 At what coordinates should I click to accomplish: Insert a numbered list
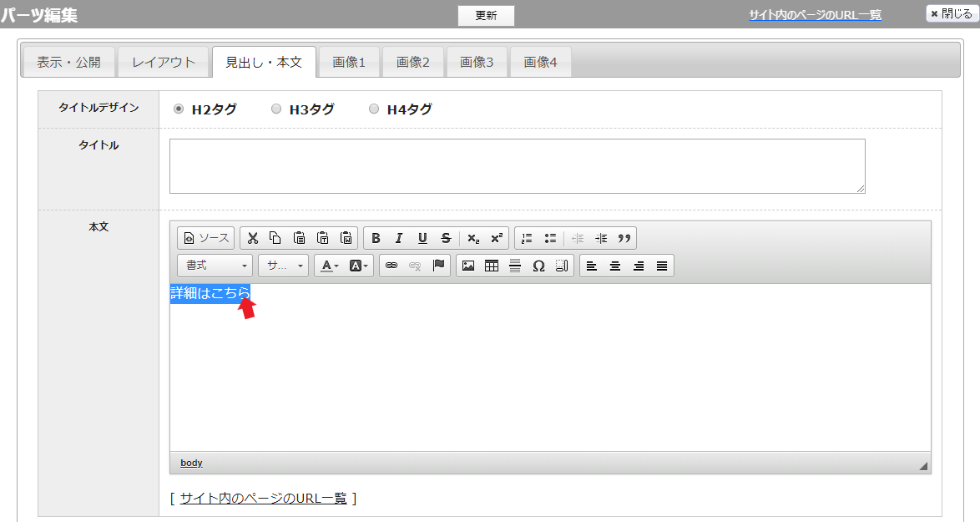pos(527,238)
